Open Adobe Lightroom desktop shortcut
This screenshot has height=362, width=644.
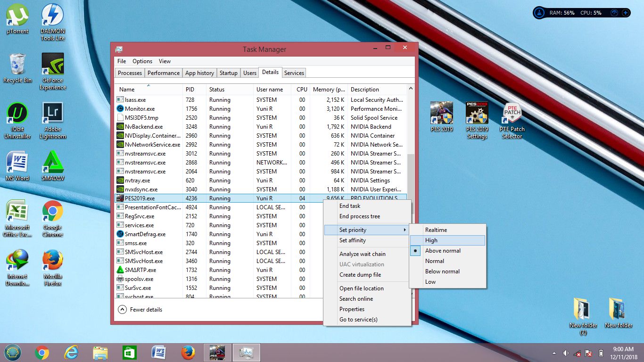click(x=53, y=121)
